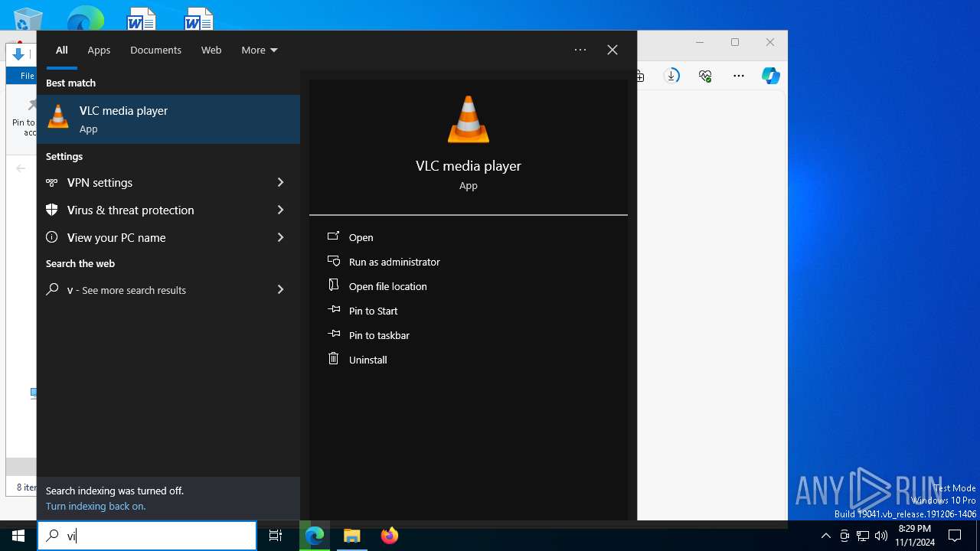Open the notification center icon
The image size is (980, 551).
(x=955, y=536)
